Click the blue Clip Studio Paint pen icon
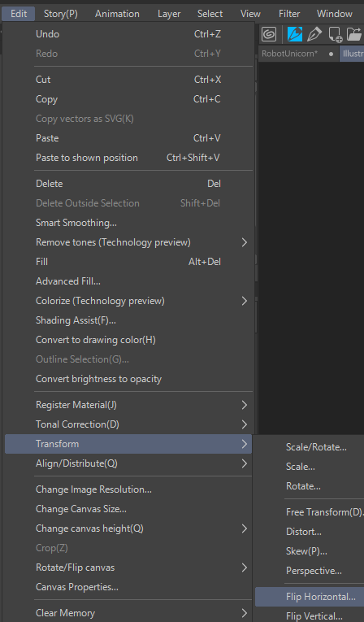 [295, 34]
